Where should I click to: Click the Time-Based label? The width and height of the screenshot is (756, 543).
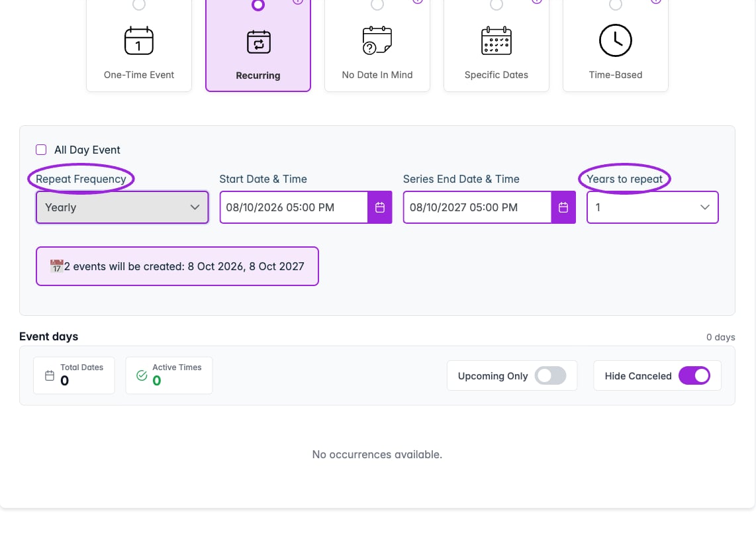[x=615, y=75]
